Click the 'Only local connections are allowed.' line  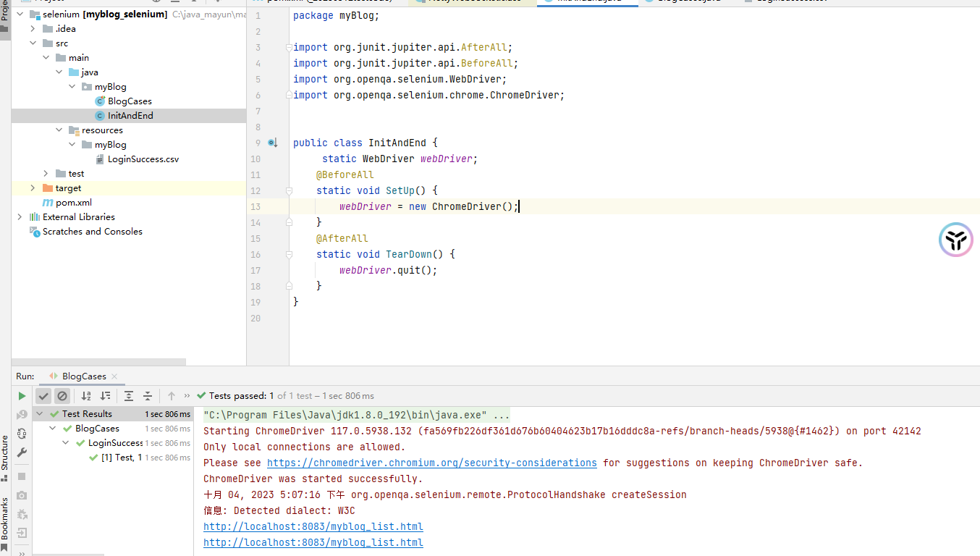click(x=305, y=447)
